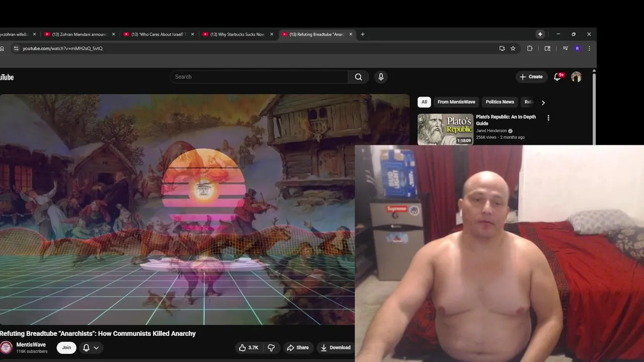
Task: Switch to Why Starbucks Sucks Now tab
Action: coord(237,34)
